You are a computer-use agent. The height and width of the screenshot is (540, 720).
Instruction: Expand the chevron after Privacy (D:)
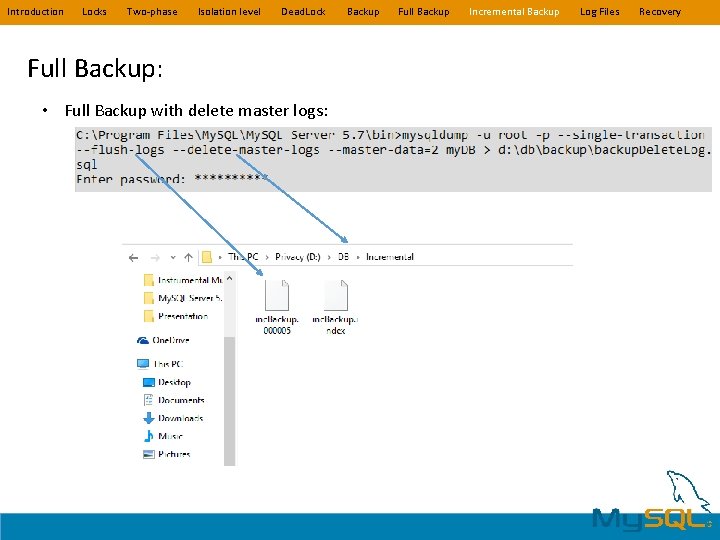(329, 257)
